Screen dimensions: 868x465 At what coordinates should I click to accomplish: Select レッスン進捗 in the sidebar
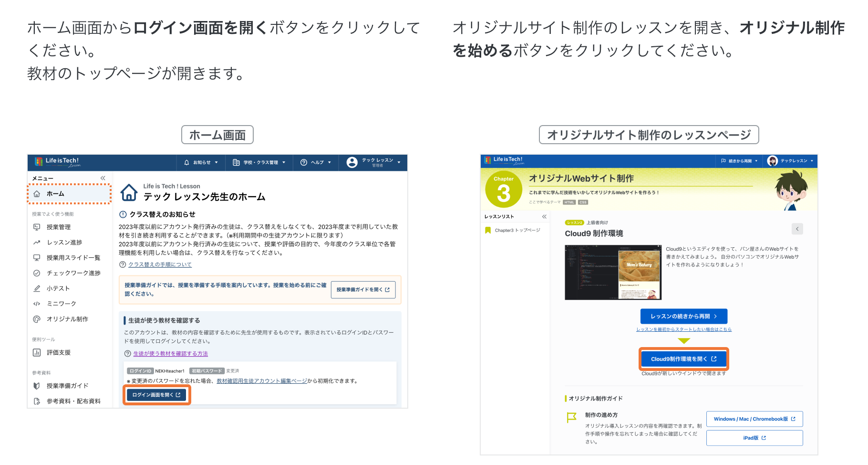coord(64,243)
